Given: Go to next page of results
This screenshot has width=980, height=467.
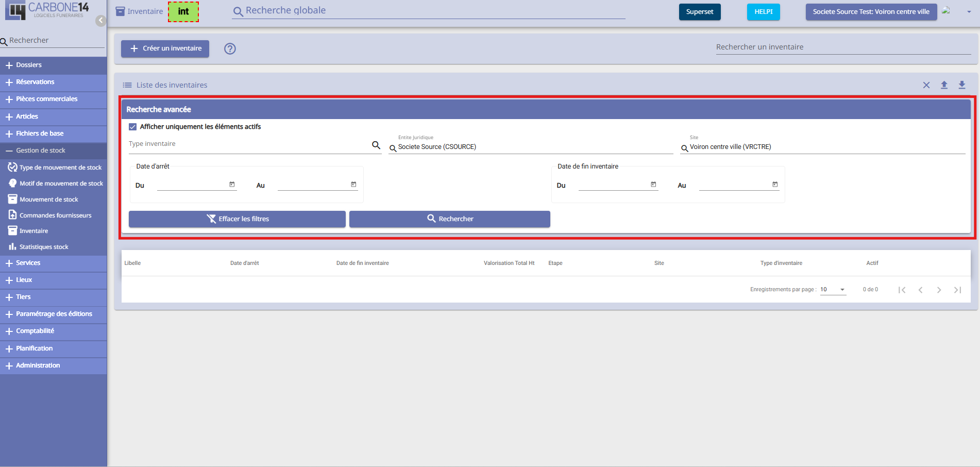Looking at the screenshot, I should coord(939,290).
